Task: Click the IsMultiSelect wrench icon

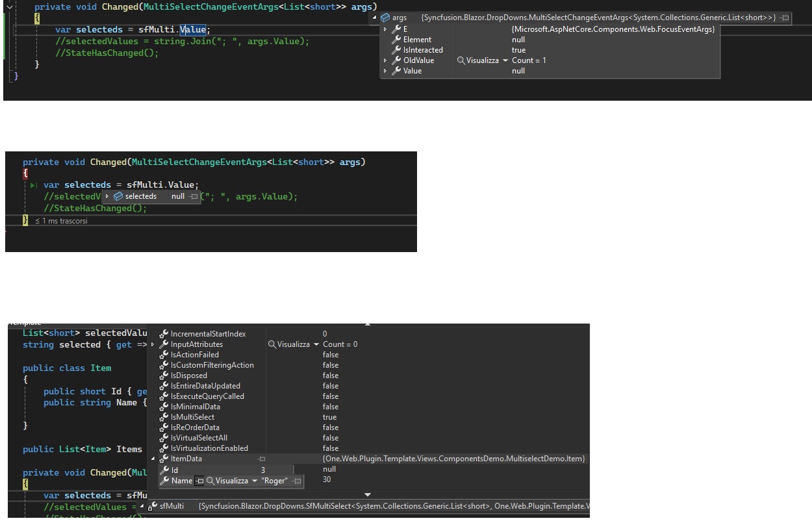Action: [164, 417]
